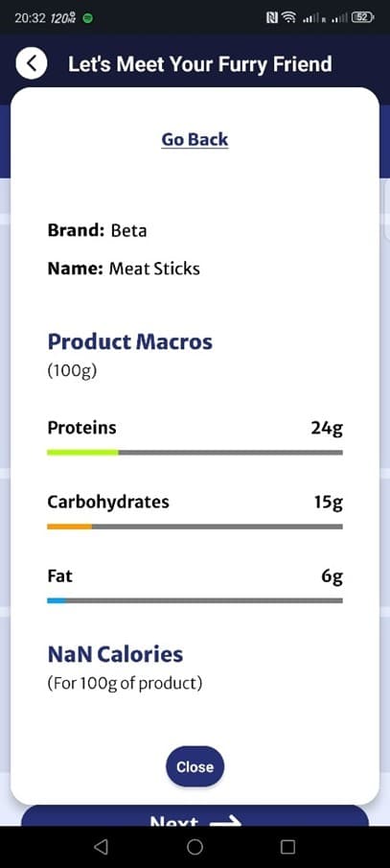
Task: Tap the Spotify icon in status bar
Action: 87,18
